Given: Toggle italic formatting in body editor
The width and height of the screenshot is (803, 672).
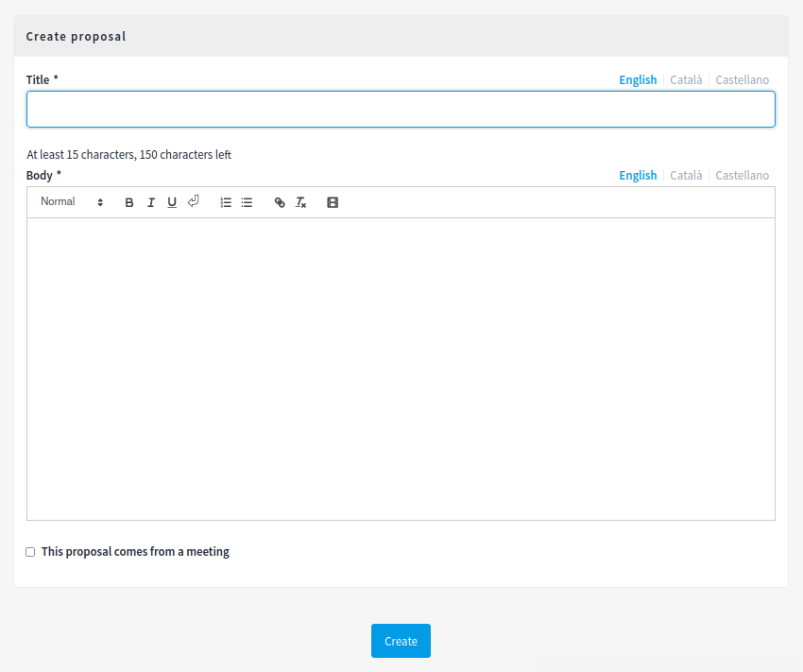Looking at the screenshot, I should [150, 202].
